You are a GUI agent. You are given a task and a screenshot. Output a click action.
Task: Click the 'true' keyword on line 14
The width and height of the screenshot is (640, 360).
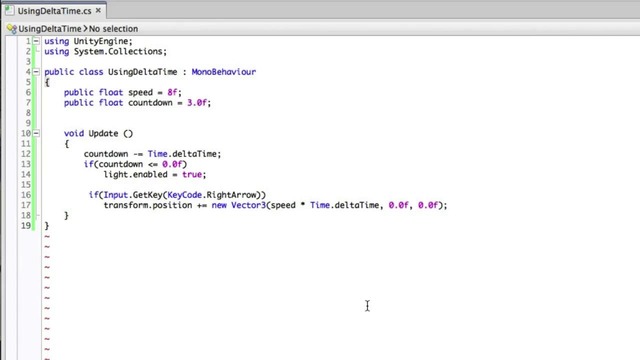point(192,174)
